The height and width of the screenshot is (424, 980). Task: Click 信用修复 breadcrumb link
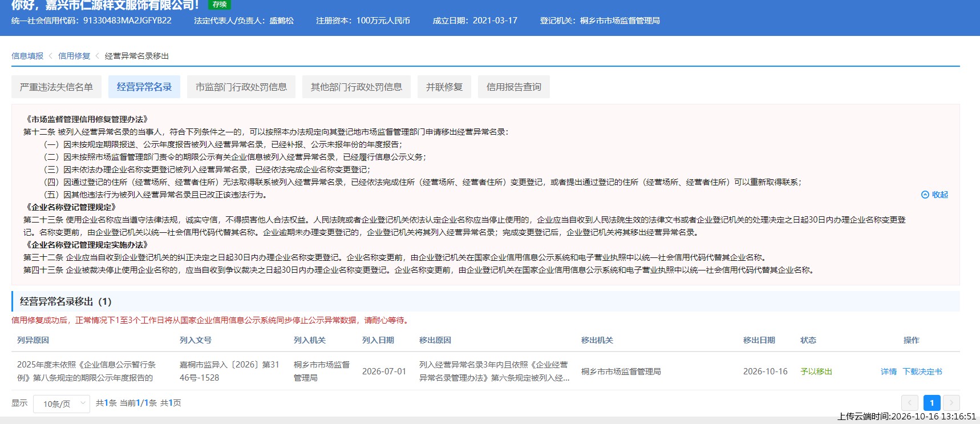[74, 56]
